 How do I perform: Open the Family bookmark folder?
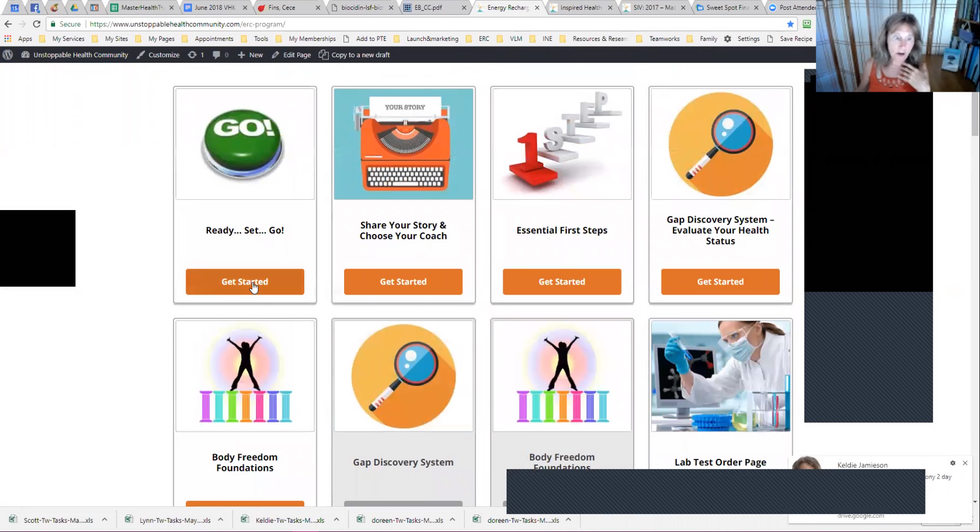point(702,39)
